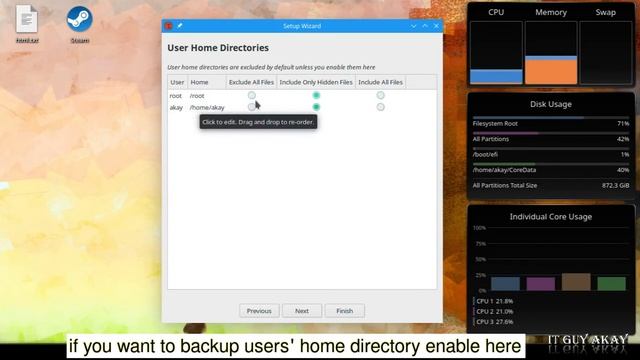Maximize the Setup Wizard window
This screenshot has height=360, width=640.
click(x=425, y=26)
